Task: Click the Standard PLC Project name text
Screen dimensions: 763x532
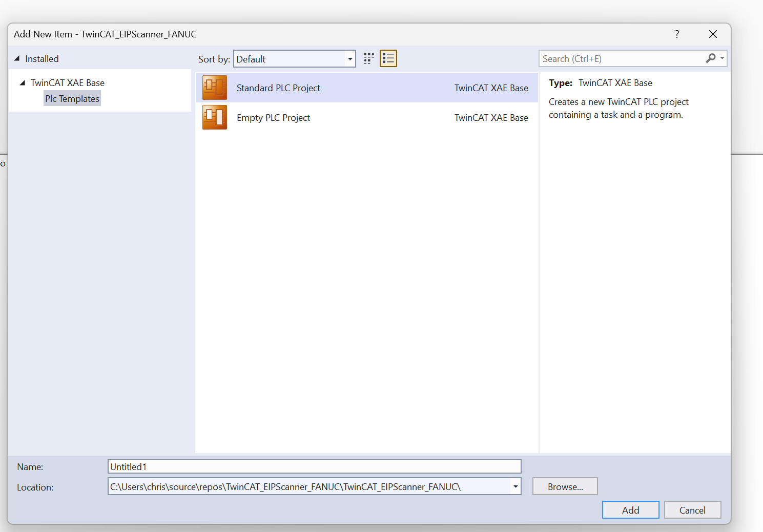Action: [x=278, y=88]
